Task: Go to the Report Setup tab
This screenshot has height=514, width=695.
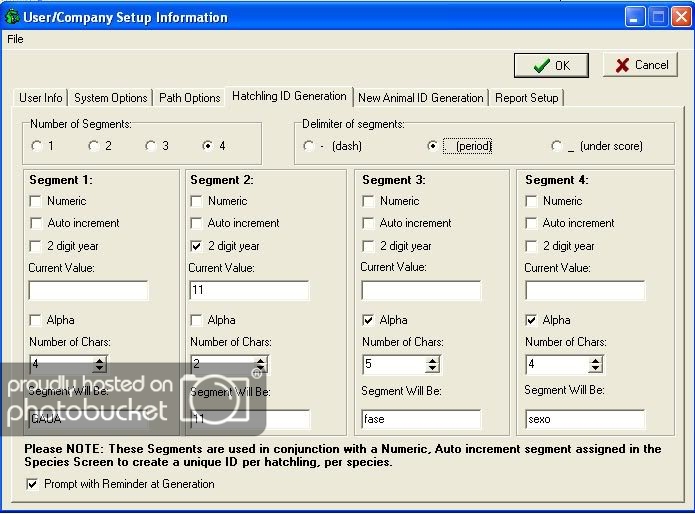Action: (527, 98)
